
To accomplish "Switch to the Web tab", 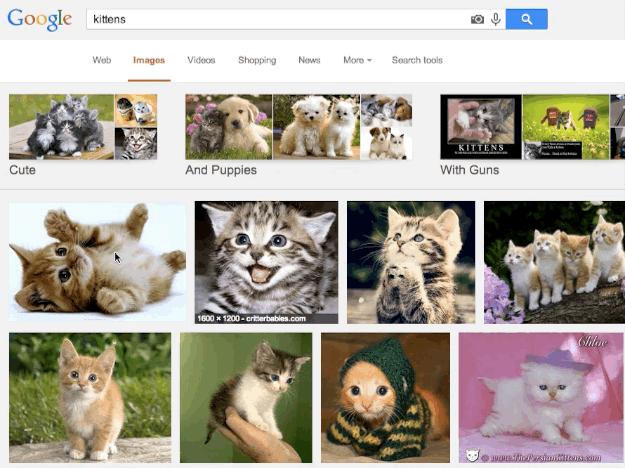I will tap(102, 60).
